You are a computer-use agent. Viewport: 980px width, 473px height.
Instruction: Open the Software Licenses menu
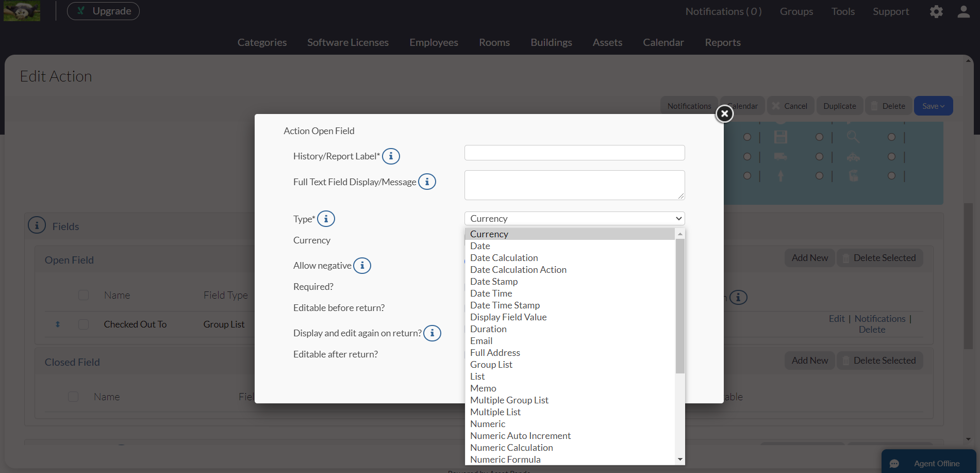(348, 42)
